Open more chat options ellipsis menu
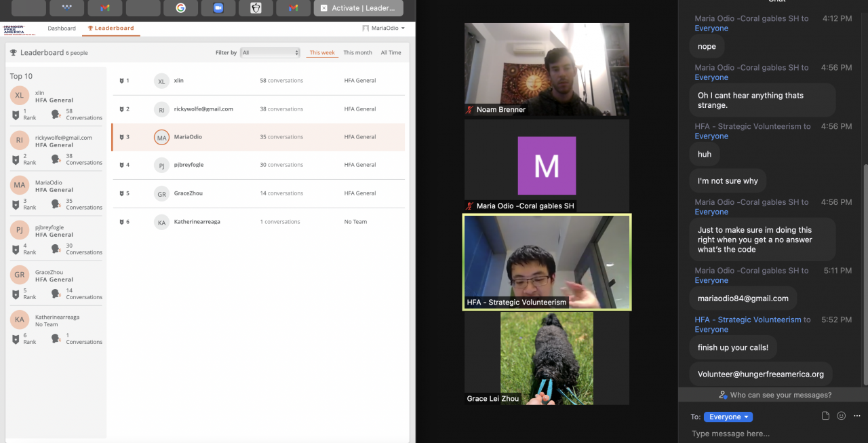 coord(857,416)
